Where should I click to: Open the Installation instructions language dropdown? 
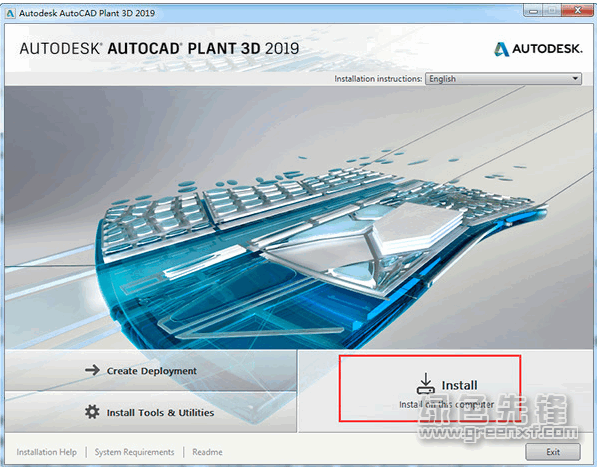point(503,79)
